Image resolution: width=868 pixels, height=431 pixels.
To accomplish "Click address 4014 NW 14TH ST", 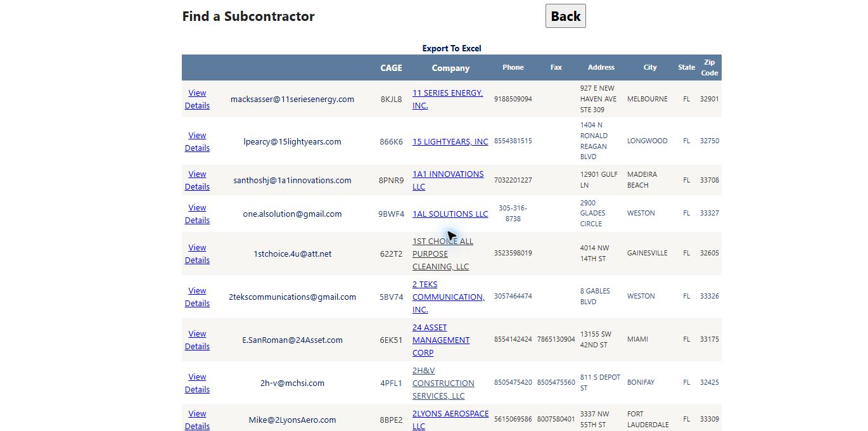I will click(594, 254).
